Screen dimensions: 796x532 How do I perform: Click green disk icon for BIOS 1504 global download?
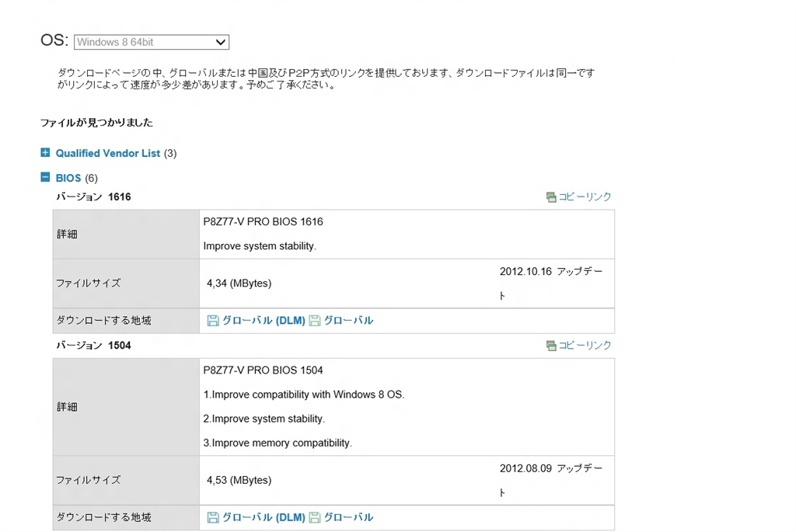[x=315, y=517]
